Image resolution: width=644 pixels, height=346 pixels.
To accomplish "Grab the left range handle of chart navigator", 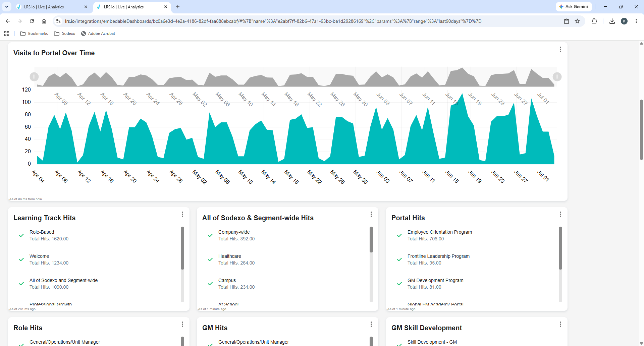I will 34,77.
